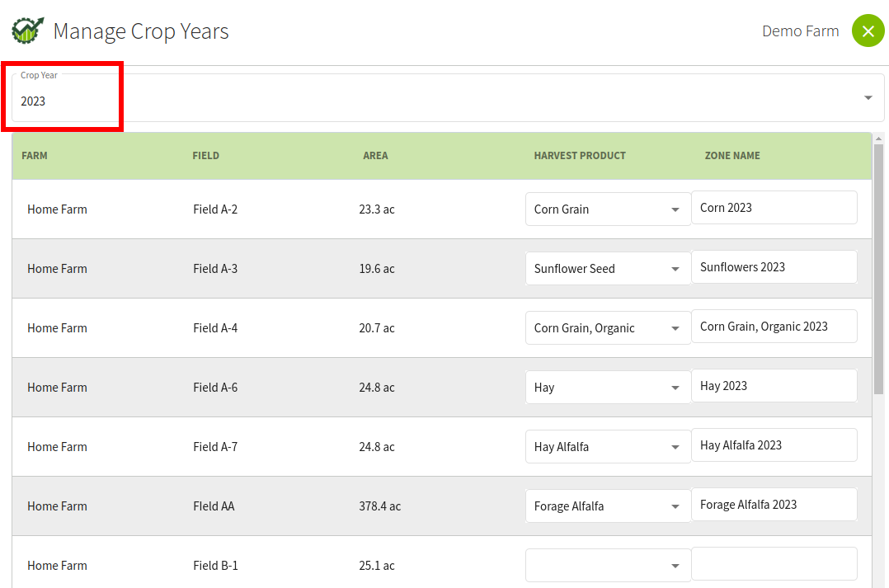Click the ZONE NAME column header
Screen dimensions: 889x588
(732, 155)
